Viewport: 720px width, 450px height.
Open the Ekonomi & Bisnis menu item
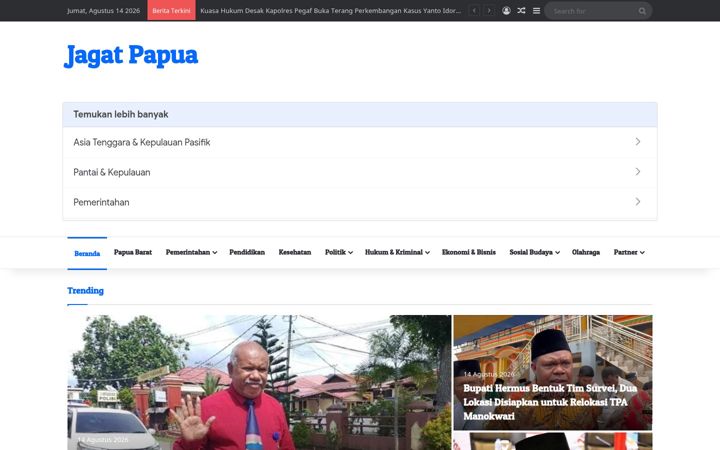pos(469,252)
